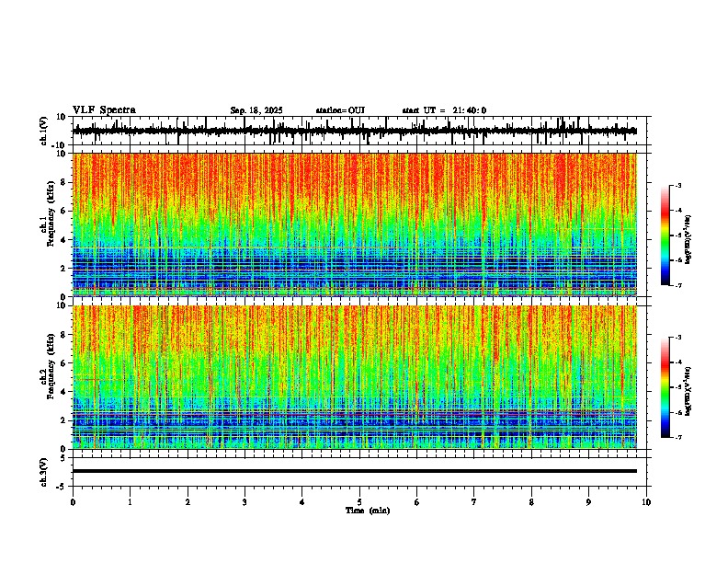The width and height of the screenshot is (728, 563).
Task: Click the "-7" label on ch.2 colorbar
Action: [x=678, y=438]
